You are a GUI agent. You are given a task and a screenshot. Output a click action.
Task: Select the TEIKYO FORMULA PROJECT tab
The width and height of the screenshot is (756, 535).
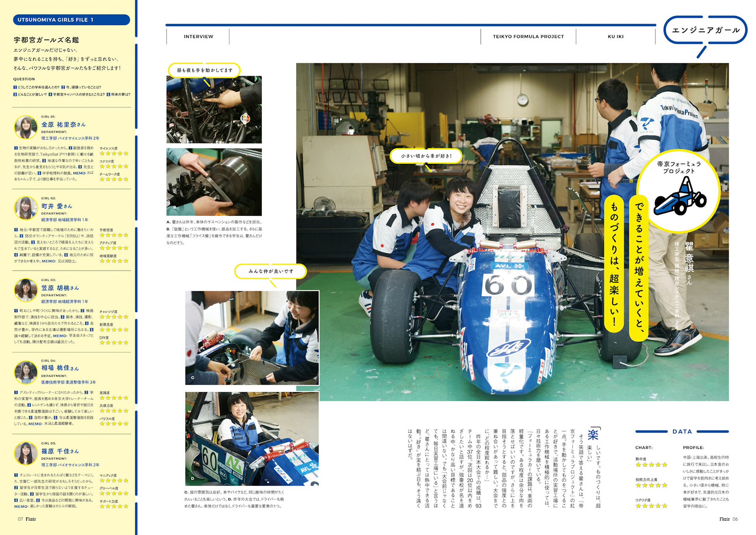pos(528,37)
